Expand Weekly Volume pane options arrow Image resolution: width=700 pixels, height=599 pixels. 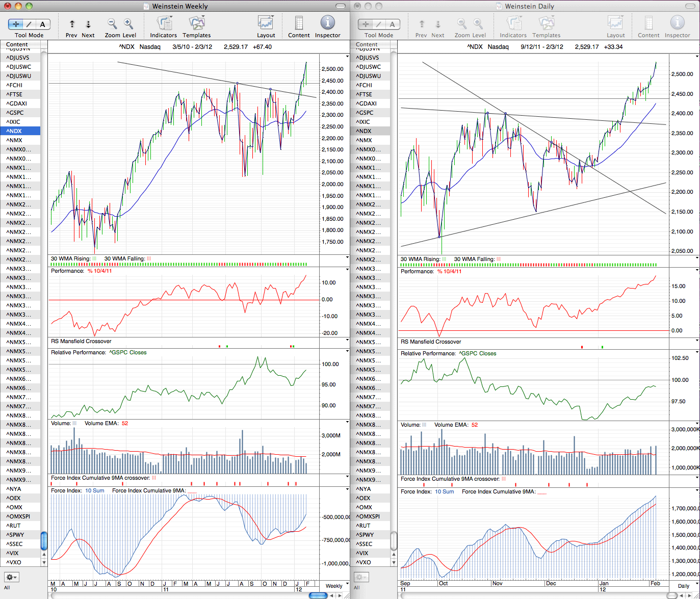pyautogui.click(x=347, y=423)
